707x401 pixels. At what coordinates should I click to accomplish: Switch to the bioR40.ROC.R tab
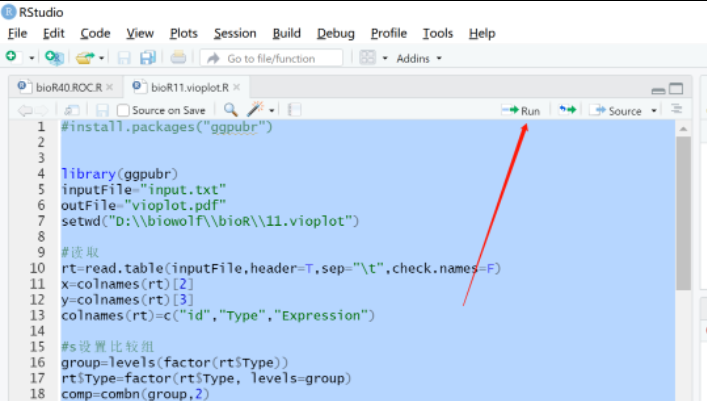[68, 87]
